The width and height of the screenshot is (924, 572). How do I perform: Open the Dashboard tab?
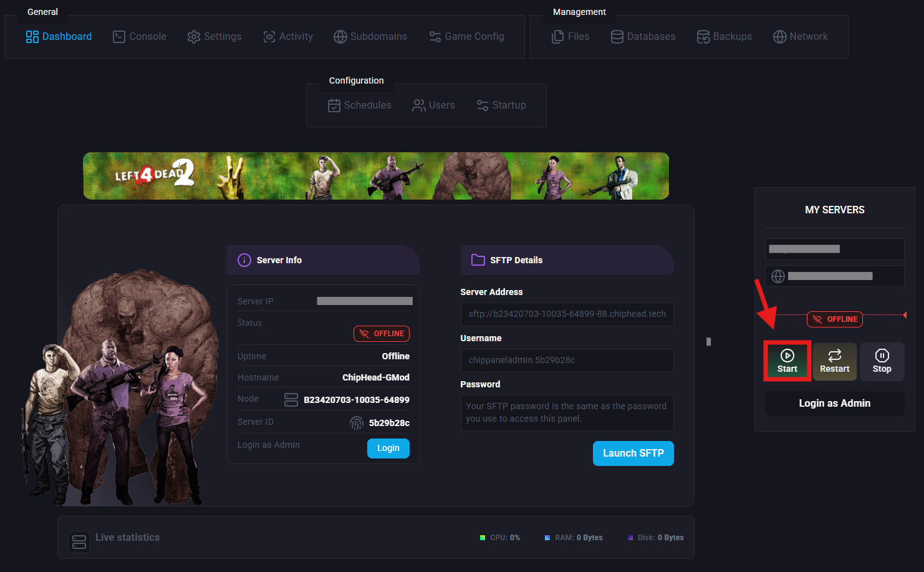tap(59, 37)
